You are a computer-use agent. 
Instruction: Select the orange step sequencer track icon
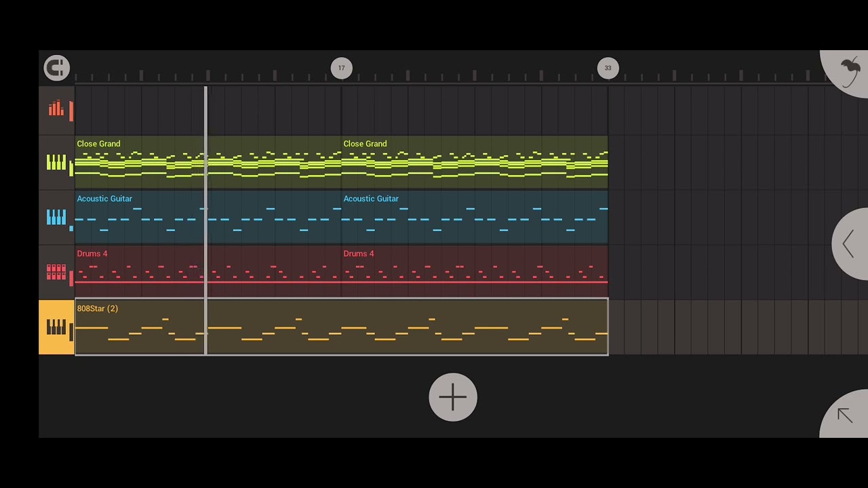point(56,108)
